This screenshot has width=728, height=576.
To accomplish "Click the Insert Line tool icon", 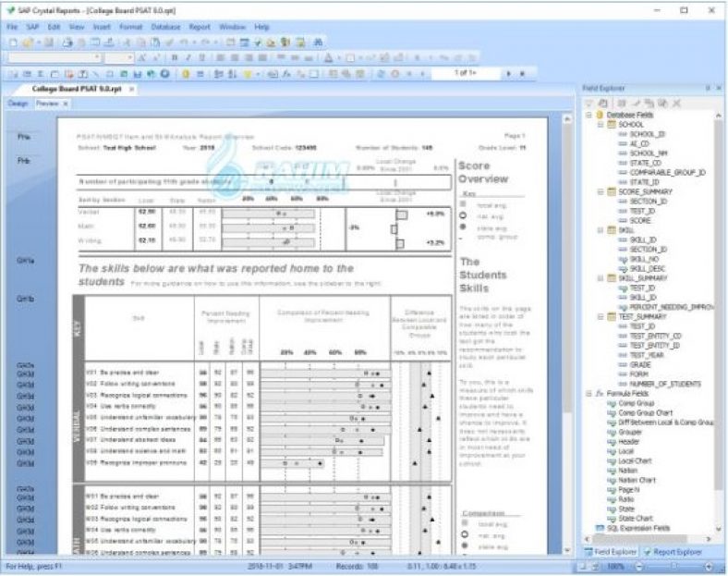I will click(96, 74).
